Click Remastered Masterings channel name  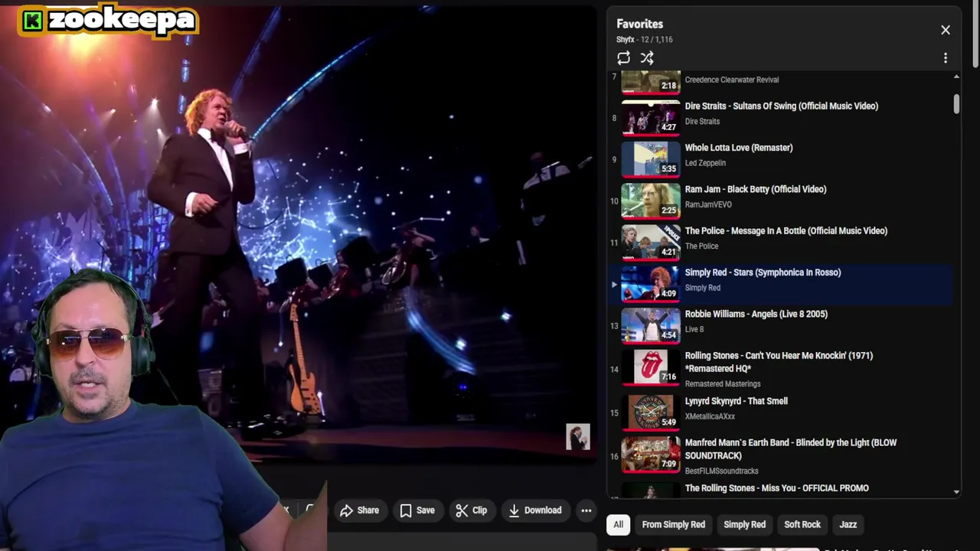pyautogui.click(x=723, y=384)
